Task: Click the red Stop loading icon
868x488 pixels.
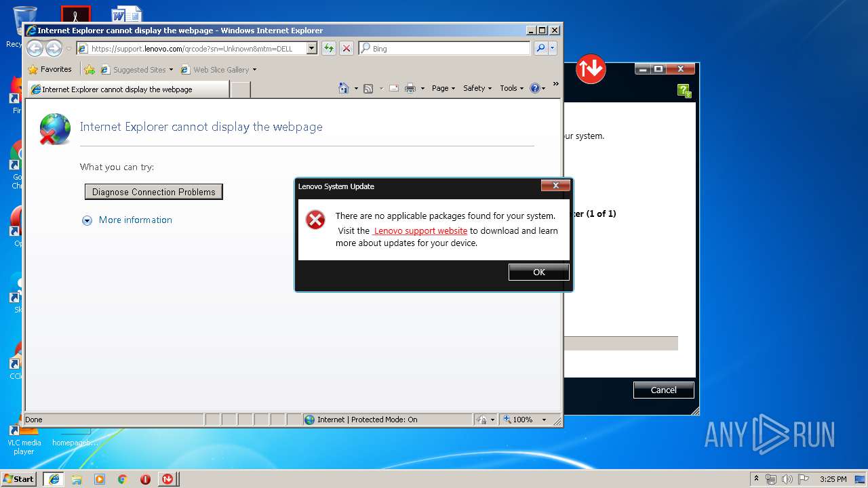Action: click(x=347, y=48)
